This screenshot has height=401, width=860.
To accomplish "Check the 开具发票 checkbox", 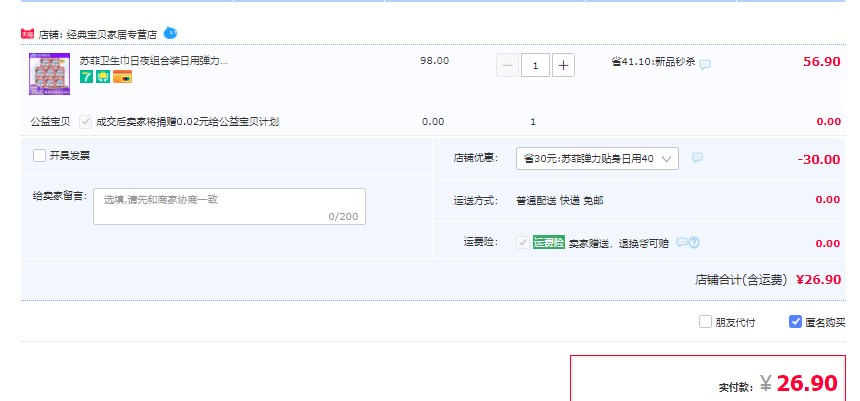I will 39,156.
